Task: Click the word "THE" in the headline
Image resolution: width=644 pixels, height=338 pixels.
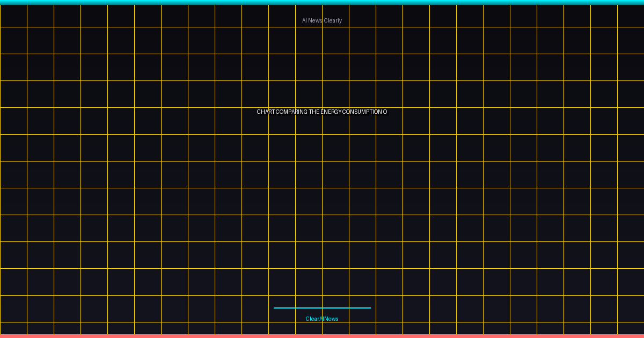Action: [x=314, y=112]
